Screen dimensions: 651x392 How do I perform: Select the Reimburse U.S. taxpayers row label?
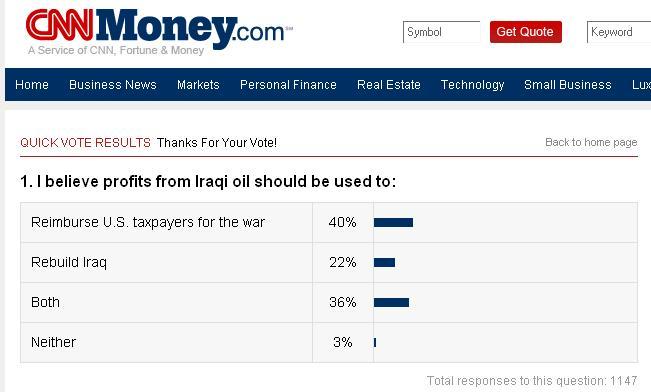click(148, 222)
